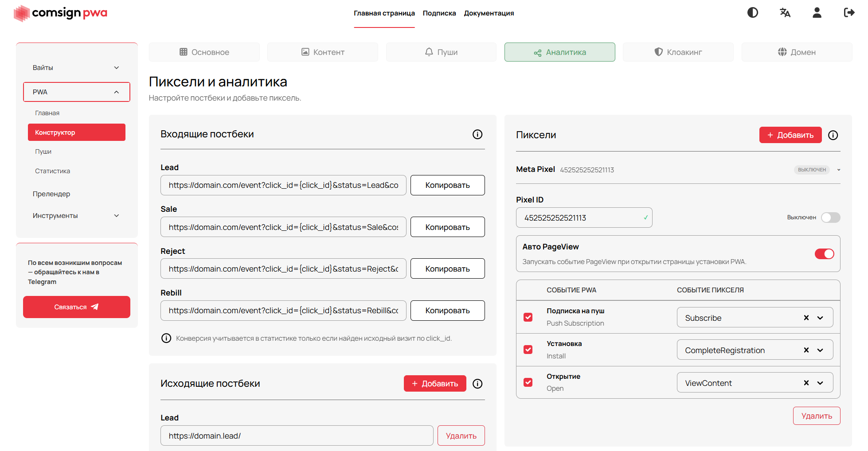Clear the Subscribe pixel event selection
868x451 pixels.
point(806,318)
